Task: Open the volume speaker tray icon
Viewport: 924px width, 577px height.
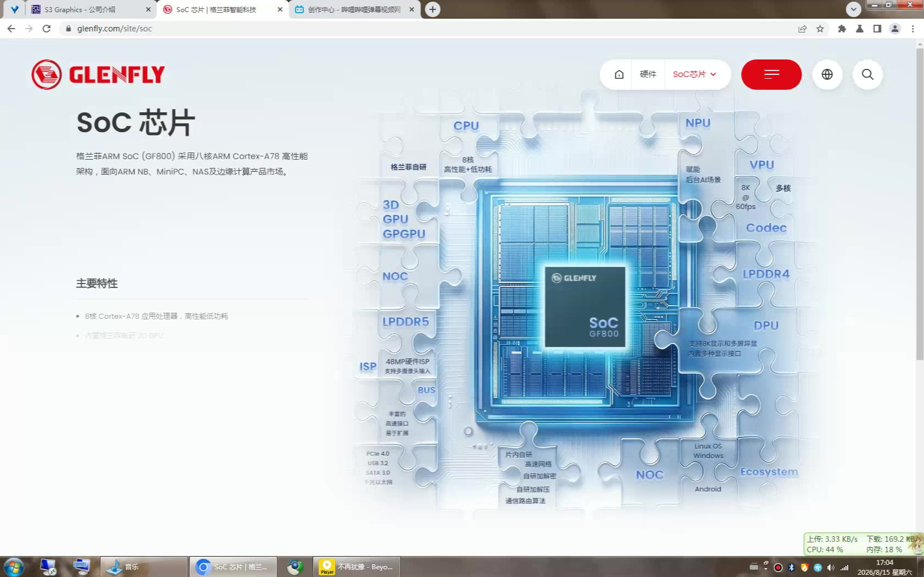Action: pyautogui.click(x=830, y=567)
